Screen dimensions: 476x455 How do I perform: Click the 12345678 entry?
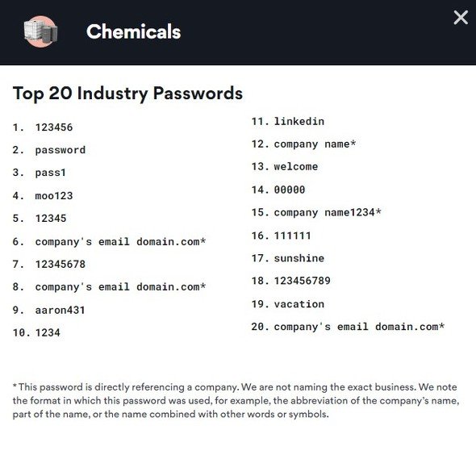61,264
